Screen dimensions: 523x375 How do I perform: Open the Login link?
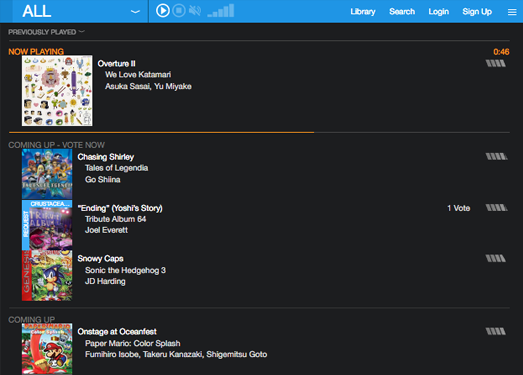438,12
